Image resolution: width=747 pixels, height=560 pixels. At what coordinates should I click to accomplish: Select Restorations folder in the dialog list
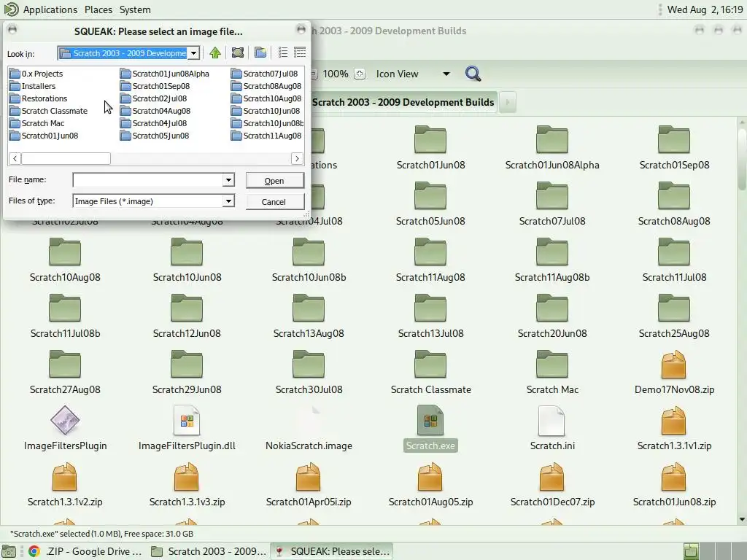click(39, 98)
